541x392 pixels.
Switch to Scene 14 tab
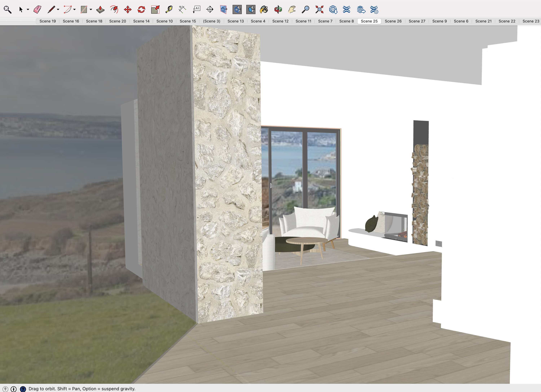pos(141,21)
